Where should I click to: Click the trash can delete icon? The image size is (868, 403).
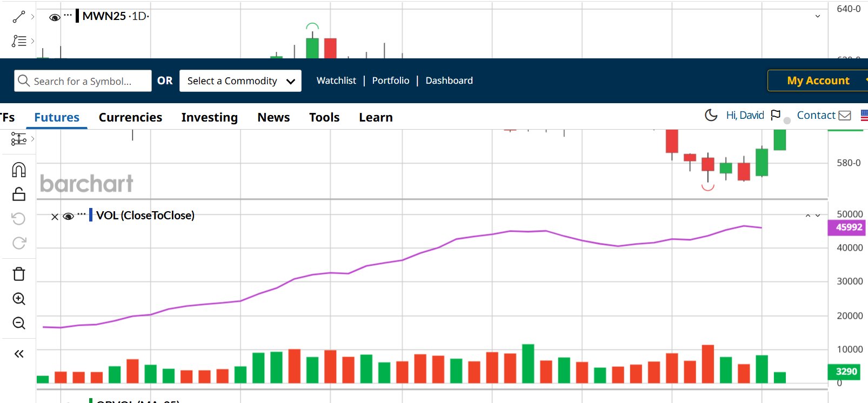(19, 274)
